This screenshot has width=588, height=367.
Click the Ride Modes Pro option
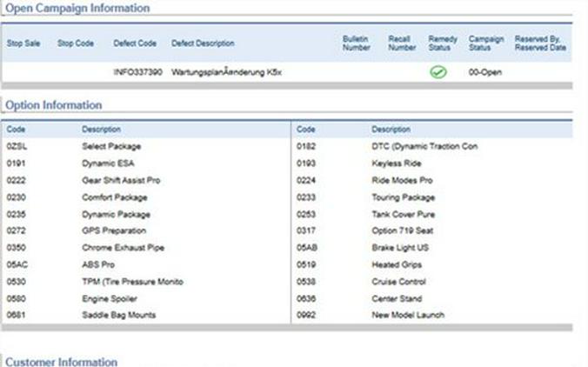[x=402, y=180]
